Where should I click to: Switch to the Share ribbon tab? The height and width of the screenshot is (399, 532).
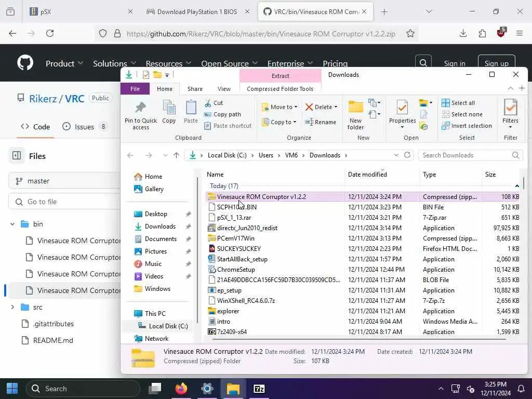[195, 89]
